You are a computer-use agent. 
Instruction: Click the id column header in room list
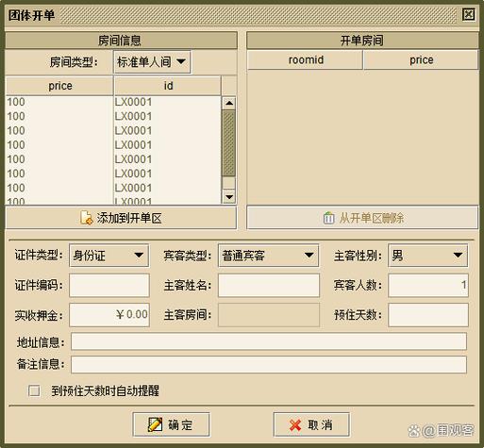[168, 86]
